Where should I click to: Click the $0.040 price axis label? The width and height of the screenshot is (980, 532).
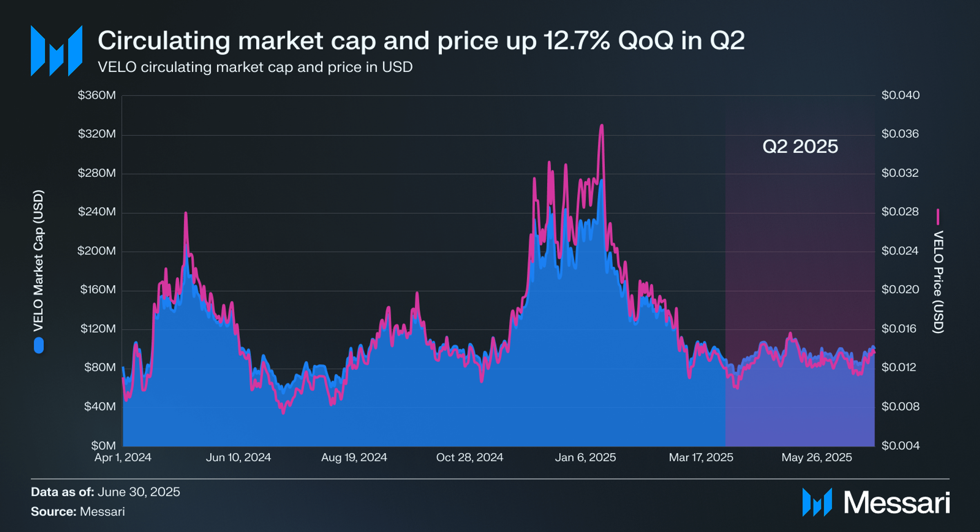(900, 95)
